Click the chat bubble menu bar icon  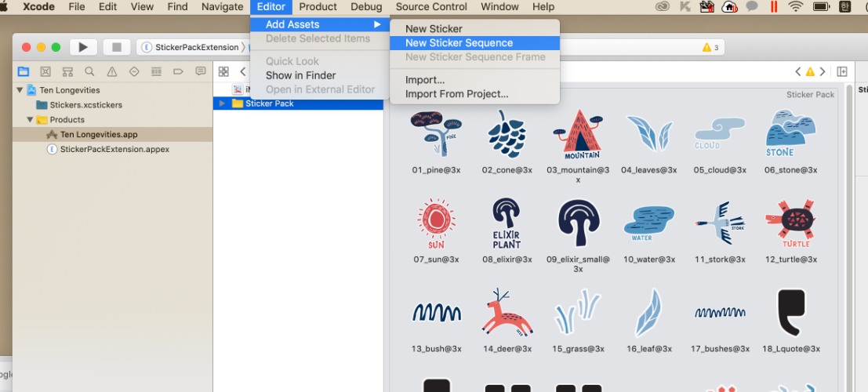click(752, 6)
